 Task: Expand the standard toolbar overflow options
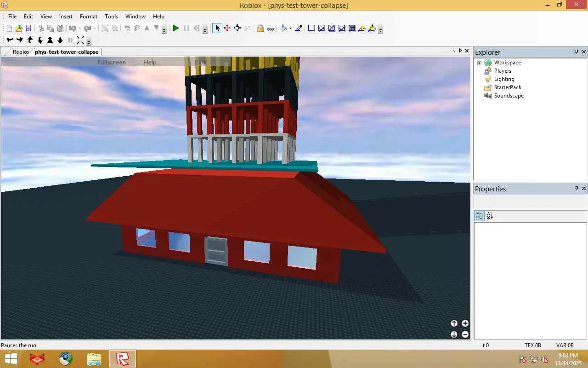[164, 30]
